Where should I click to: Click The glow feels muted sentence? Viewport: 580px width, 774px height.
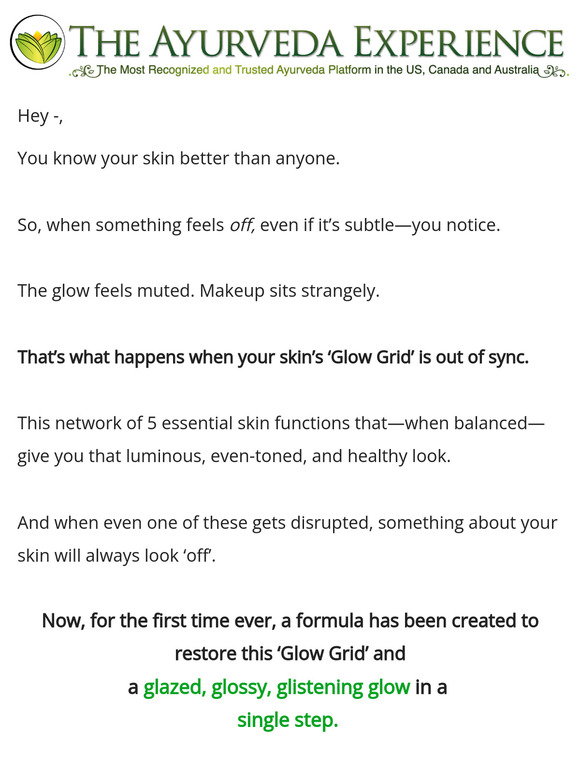(x=106, y=291)
